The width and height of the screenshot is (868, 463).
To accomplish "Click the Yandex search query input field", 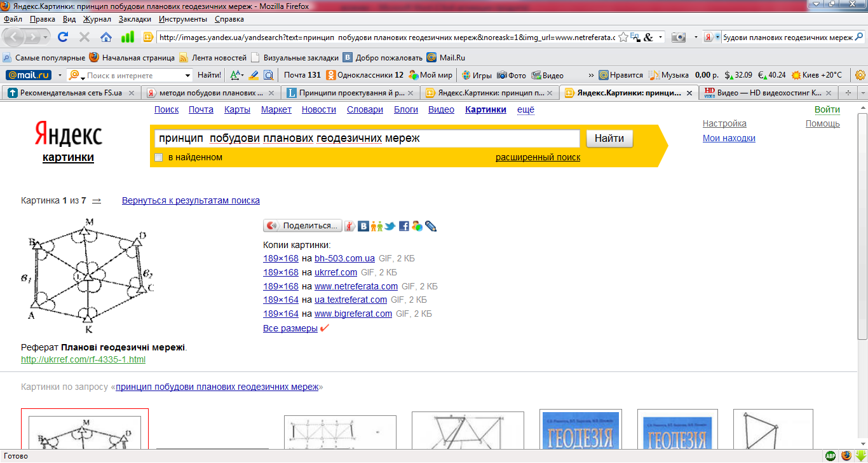I will (367, 139).
